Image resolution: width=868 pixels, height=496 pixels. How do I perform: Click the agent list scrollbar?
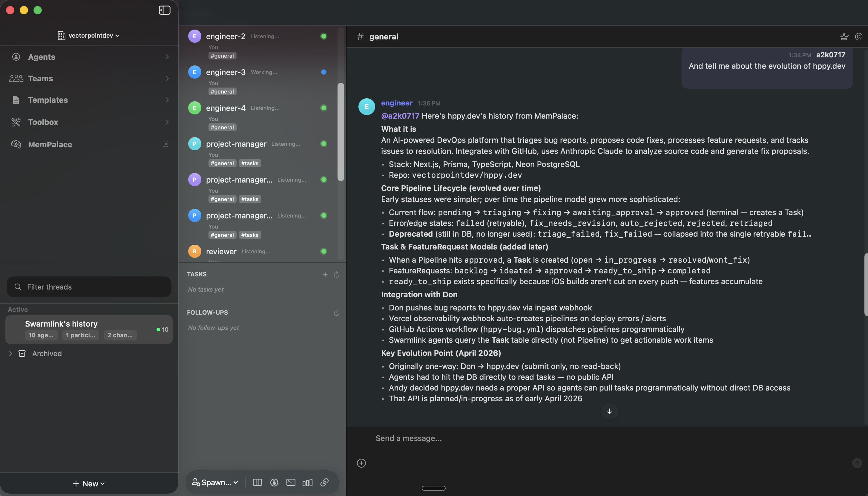tap(340, 131)
